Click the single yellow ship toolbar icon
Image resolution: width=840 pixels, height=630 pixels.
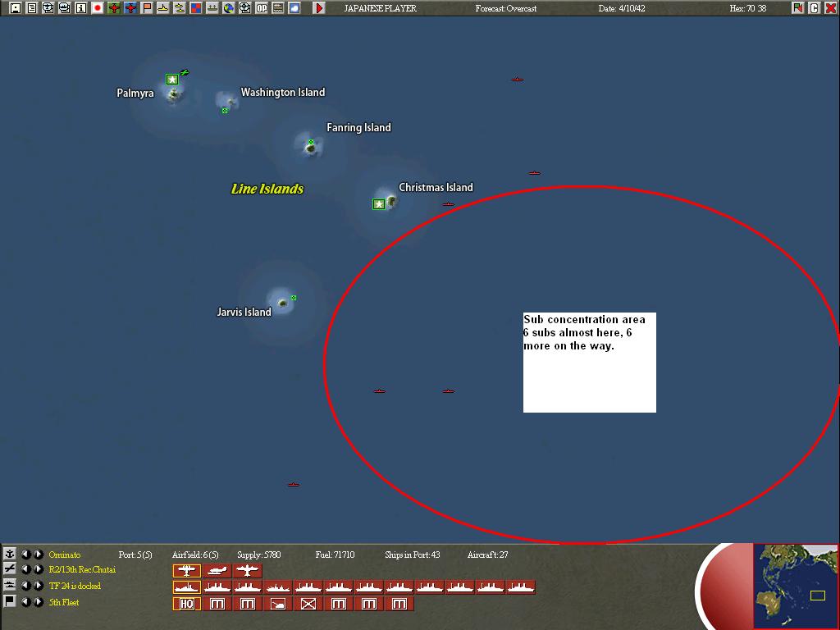click(x=163, y=8)
